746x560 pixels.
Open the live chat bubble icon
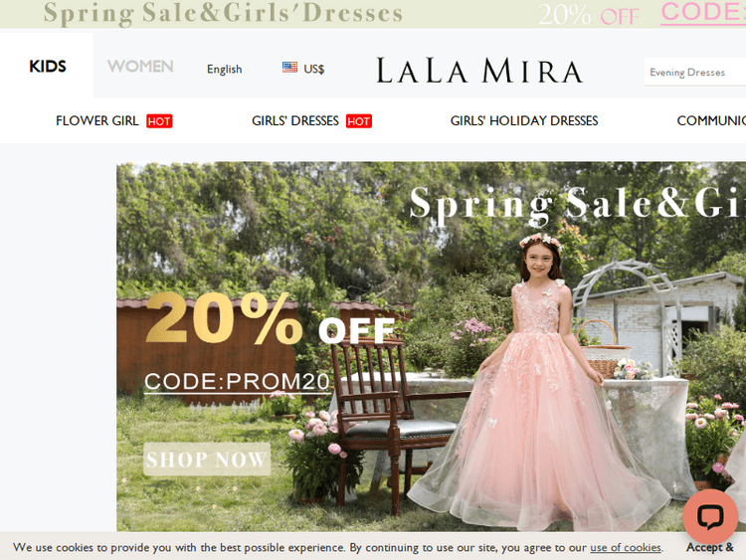click(x=710, y=516)
